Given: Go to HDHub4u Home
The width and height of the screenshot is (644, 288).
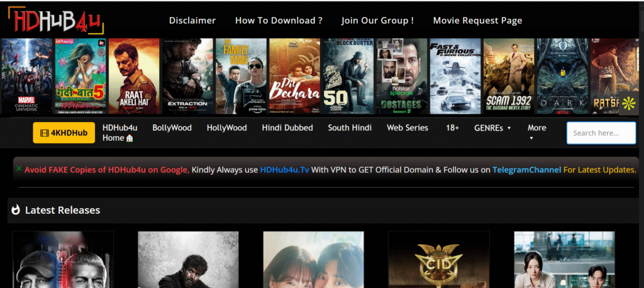Looking at the screenshot, I should tap(119, 133).
